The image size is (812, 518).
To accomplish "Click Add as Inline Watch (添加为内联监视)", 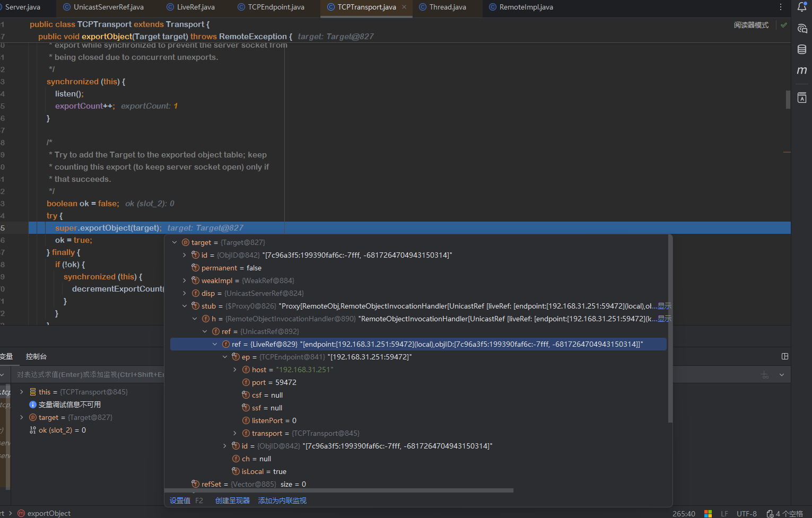I will [282, 501].
